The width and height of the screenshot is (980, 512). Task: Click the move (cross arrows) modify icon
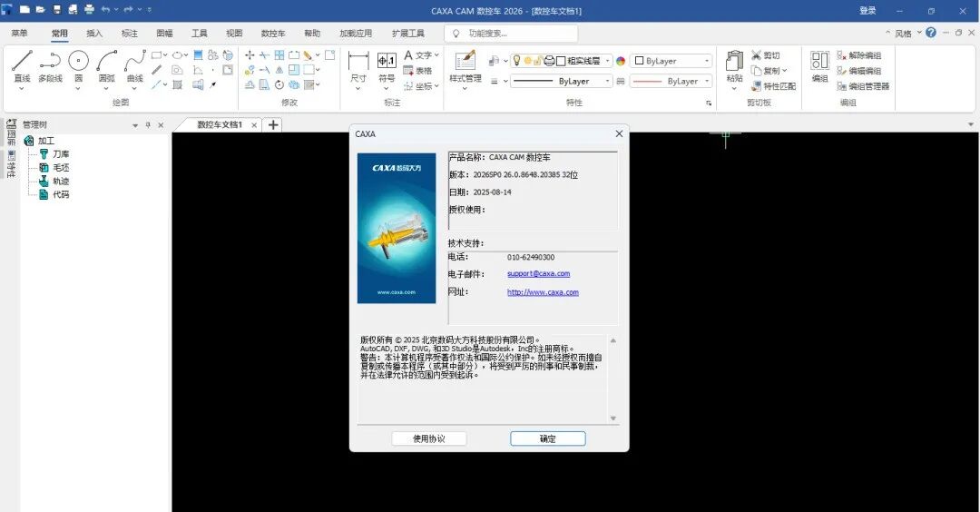tap(250, 55)
